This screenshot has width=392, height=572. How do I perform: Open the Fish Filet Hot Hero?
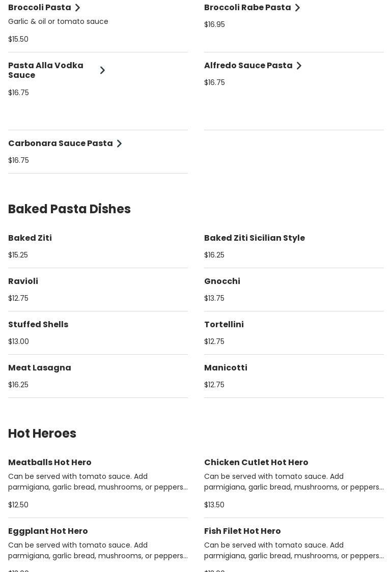[242, 531]
